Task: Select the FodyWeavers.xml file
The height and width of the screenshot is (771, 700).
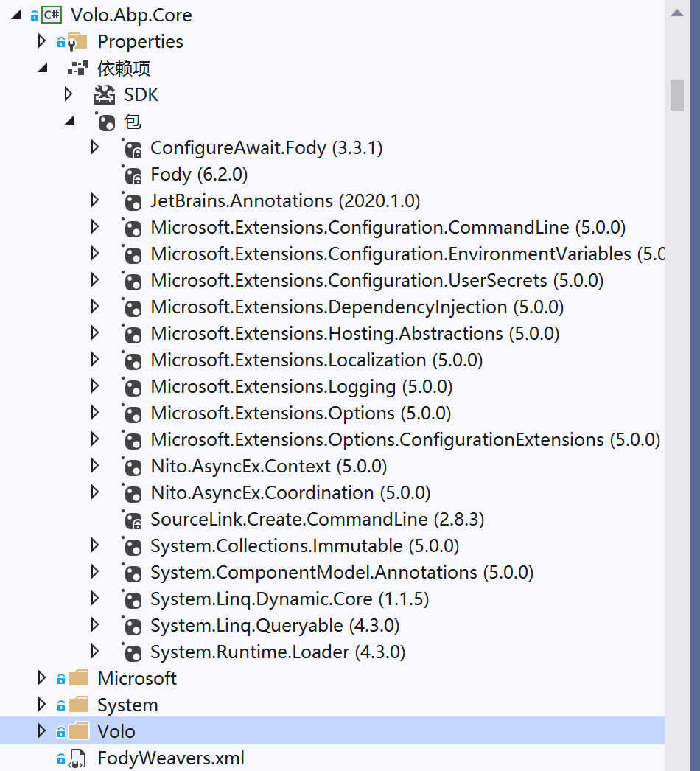Action: tap(170, 758)
